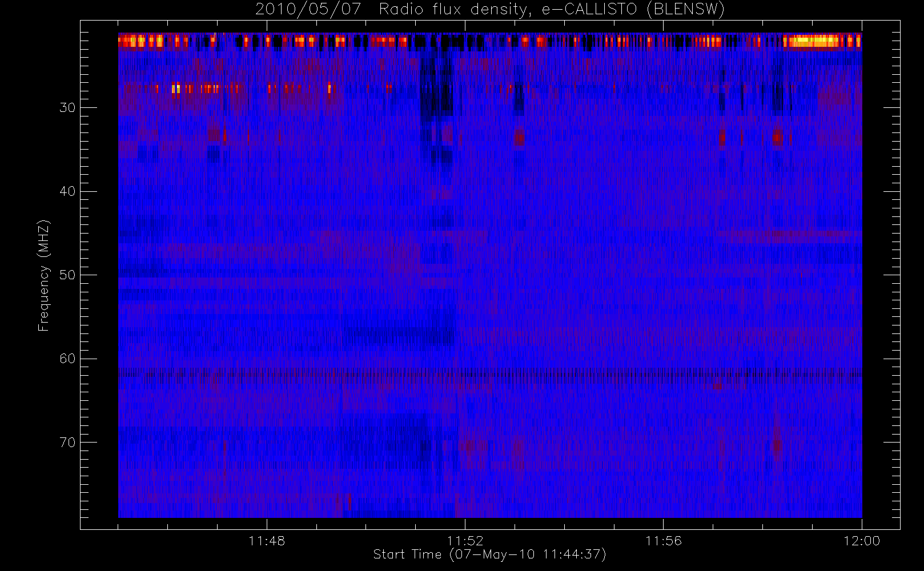Click the 50 frequency tick label
The image size is (924, 571).
point(67,275)
